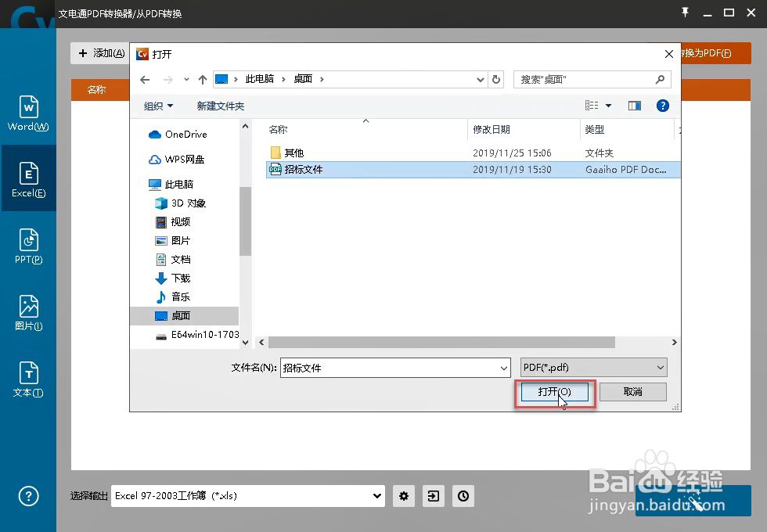Click 桌面 in the address breadcrumb
The width and height of the screenshot is (767, 532).
point(303,79)
